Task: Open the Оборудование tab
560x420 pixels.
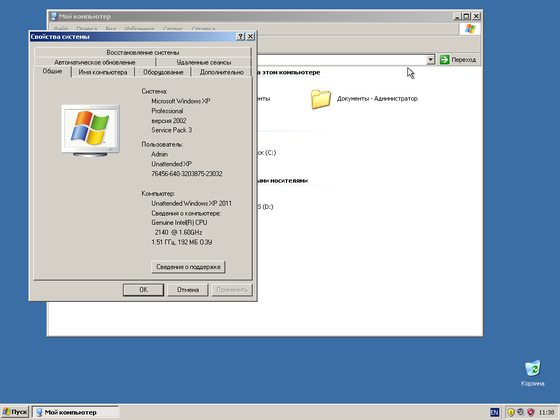Action: (x=163, y=72)
